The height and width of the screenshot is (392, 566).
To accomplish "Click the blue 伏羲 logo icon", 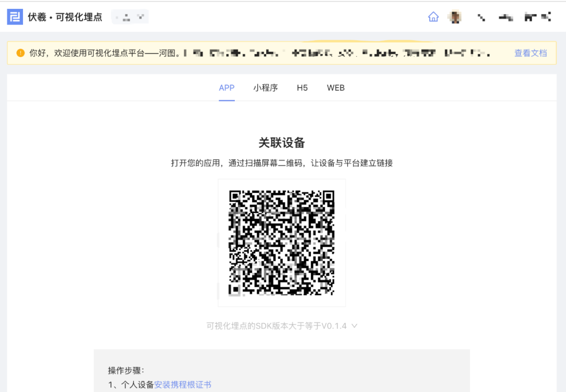I will tap(15, 17).
